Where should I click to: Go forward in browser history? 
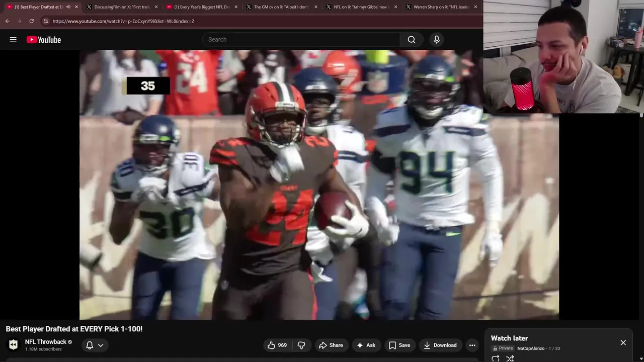tap(19, 21)
